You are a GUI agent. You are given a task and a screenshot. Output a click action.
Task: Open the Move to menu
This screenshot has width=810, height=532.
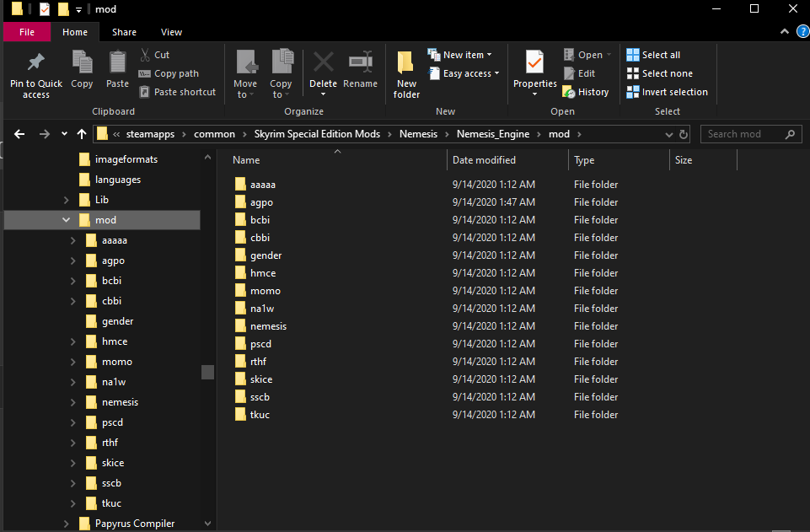(x=245, y=74)
